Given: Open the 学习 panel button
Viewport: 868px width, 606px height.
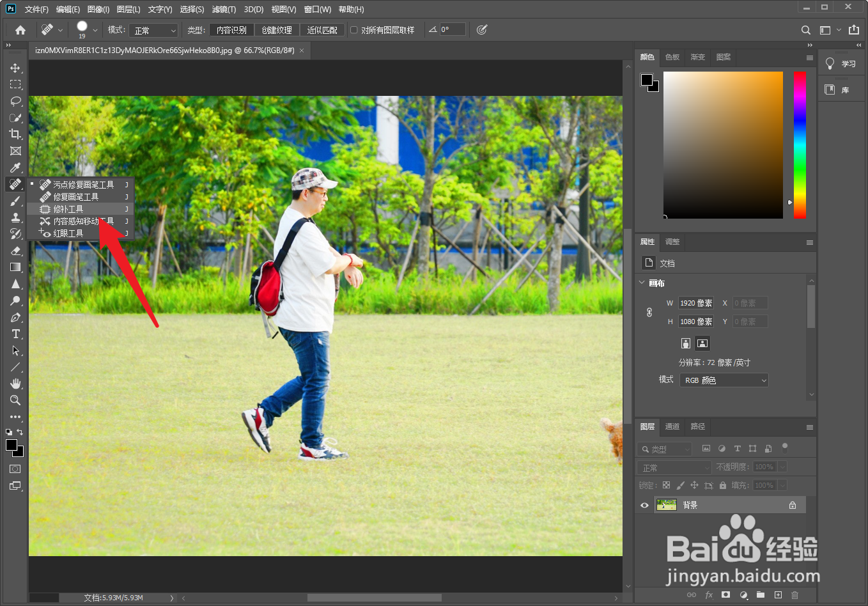Looking at the screenshot, I should point(841,64).
